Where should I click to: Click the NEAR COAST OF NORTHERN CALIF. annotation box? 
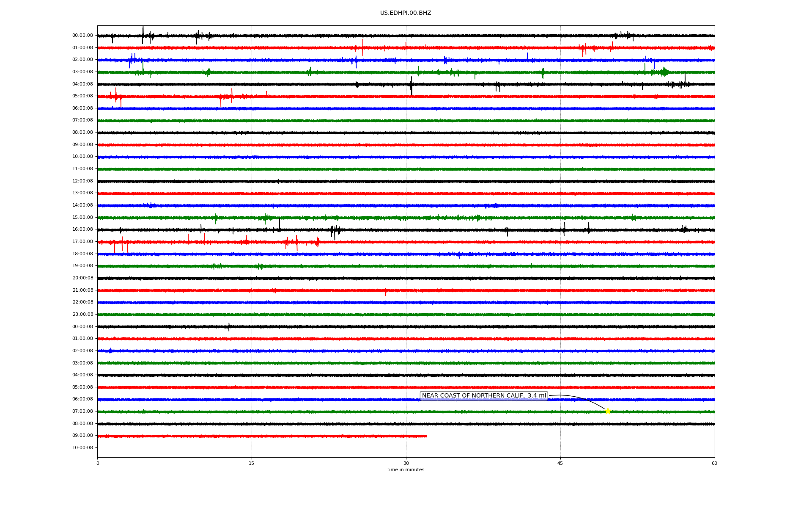(484, 396)
